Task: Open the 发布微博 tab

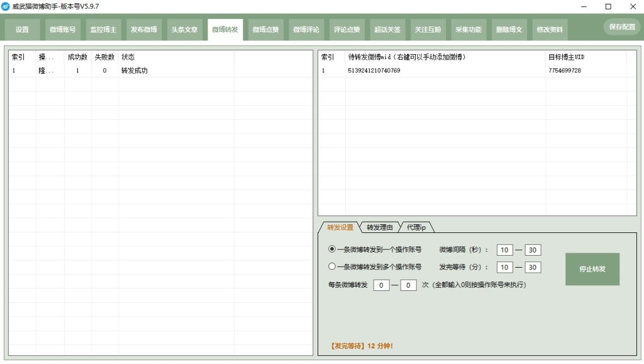Action: [x=143, y=30]
